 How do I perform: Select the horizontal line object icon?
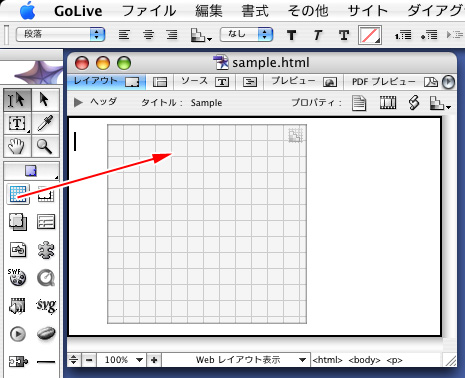click(46, 361)
